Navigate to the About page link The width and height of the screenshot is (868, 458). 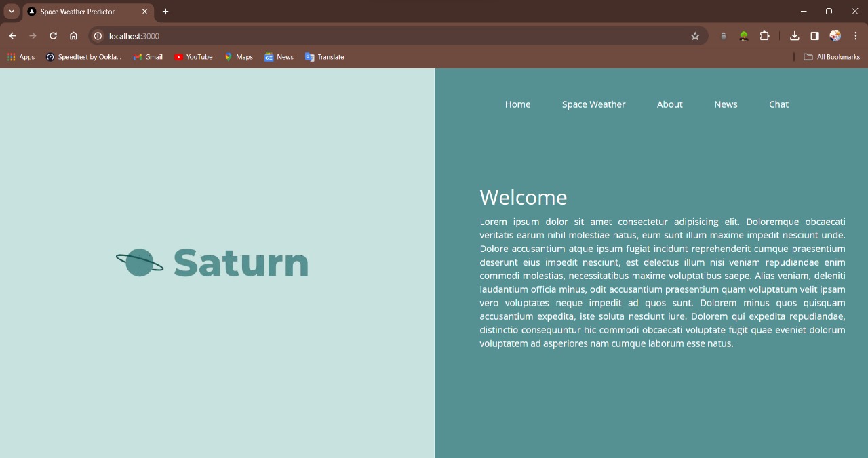[669, 104]
